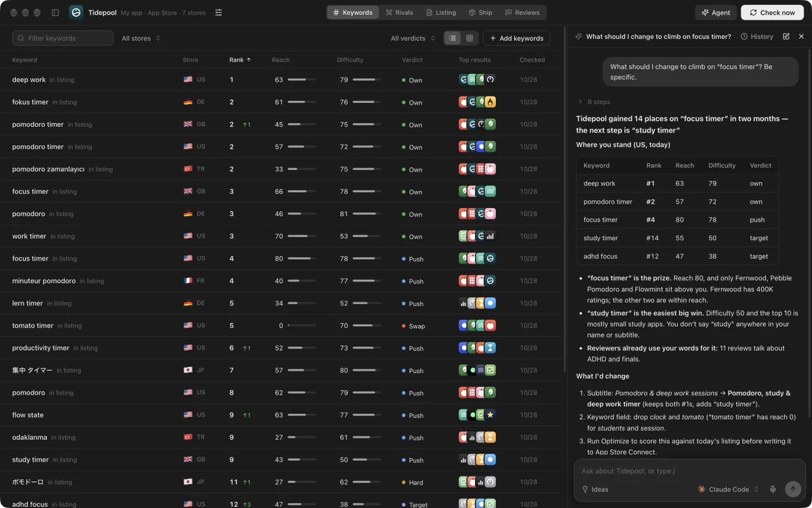
Task: Open the filter sliders icon beside store count
Action: pyautogui.click(x=218, y=12)
